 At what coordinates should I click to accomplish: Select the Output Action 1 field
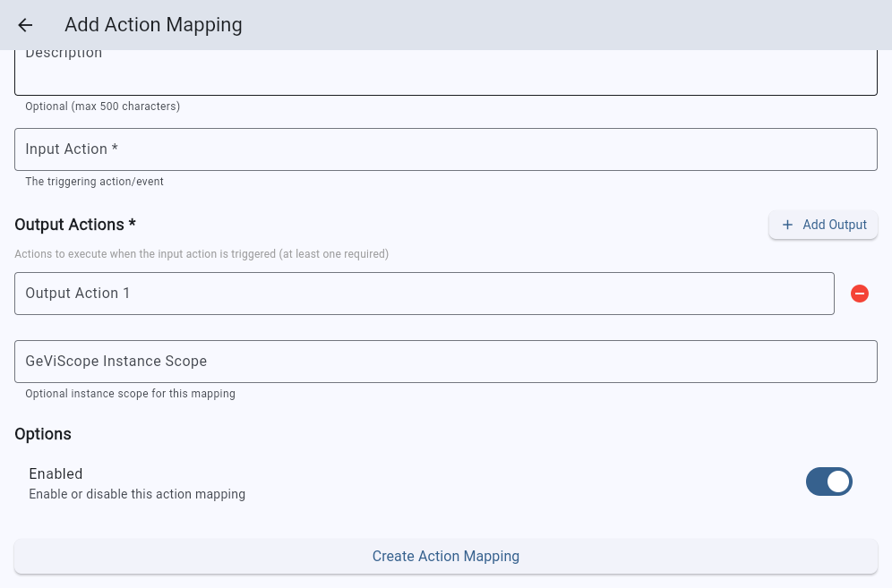424,294
